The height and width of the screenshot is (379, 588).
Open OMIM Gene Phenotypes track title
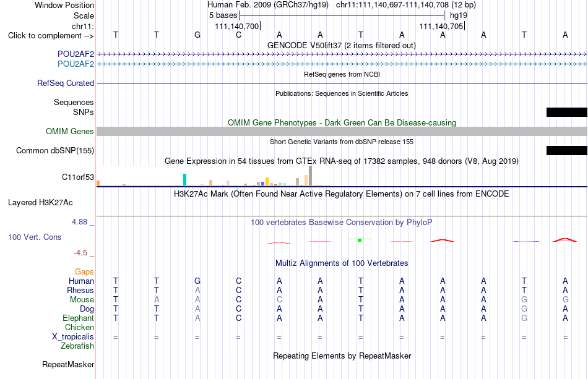click(x=342, y=123)
